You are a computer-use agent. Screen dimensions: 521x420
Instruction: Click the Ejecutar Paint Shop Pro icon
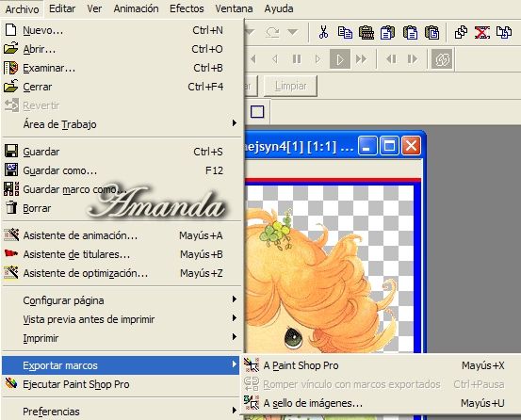click(11, 383)
